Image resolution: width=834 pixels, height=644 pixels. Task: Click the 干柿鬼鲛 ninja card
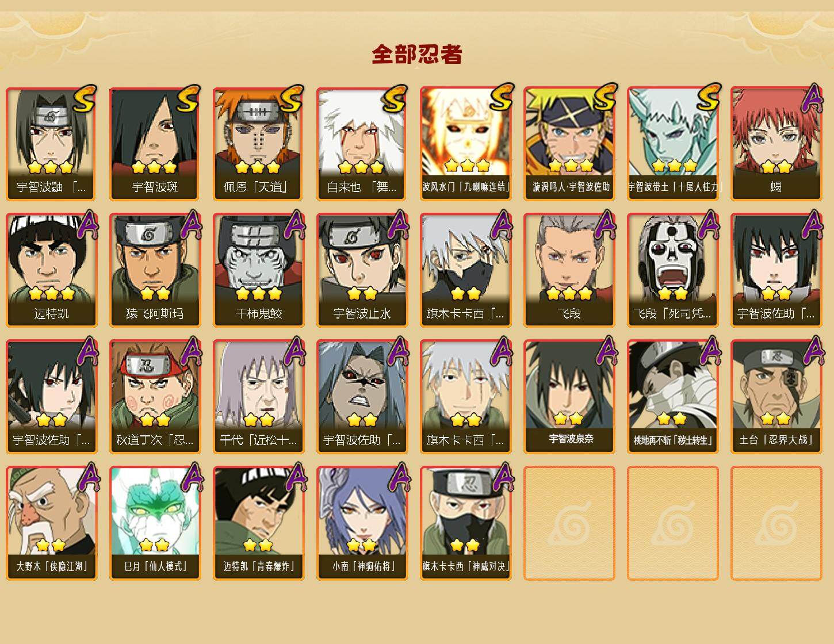[x=258, y=270]
